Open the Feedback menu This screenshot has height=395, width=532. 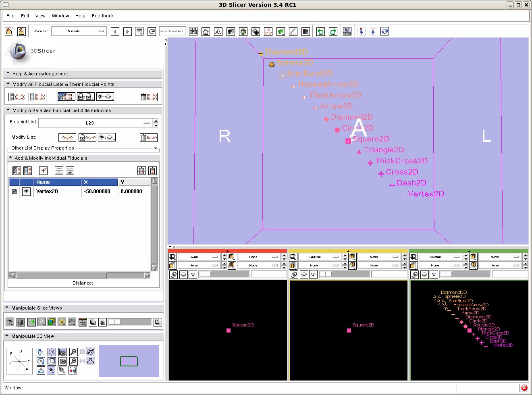pyautogui.click(x=102, y=16)
